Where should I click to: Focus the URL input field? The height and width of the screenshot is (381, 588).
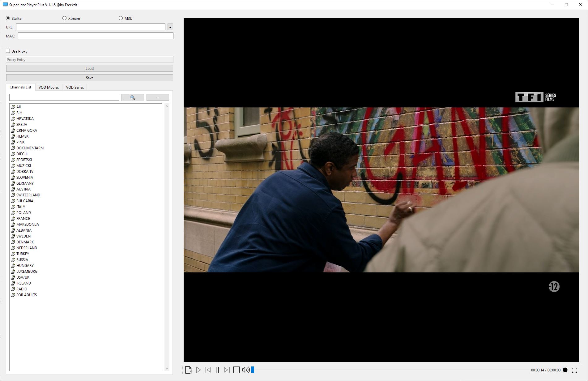point(91,27)
